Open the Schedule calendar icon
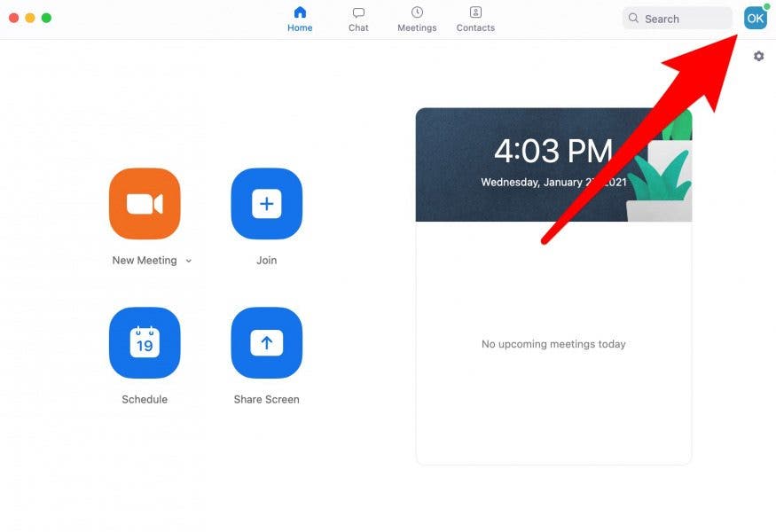The width and height of the screenshot is (776, 532). (145, 343)
